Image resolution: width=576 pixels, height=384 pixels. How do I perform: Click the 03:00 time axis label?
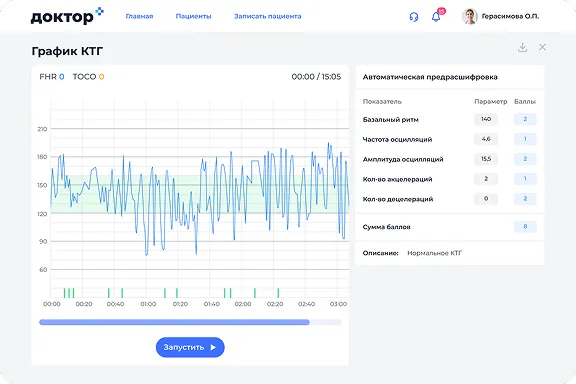pyautogui.click(x=338, y=304)
